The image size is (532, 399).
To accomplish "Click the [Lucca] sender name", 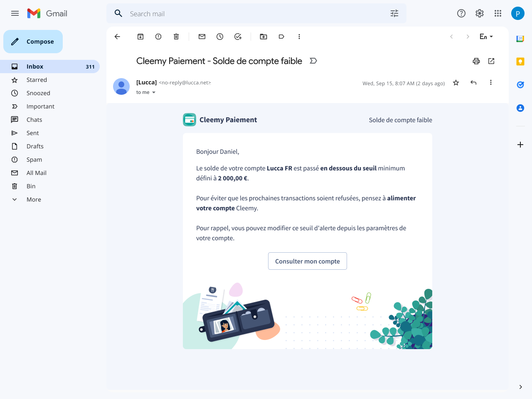I will (146, 82).
